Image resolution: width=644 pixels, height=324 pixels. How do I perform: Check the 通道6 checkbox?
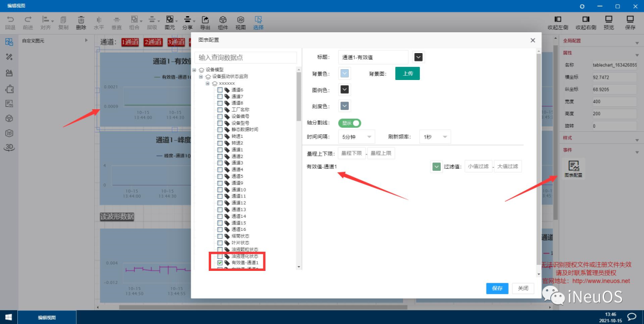point(220,90)
